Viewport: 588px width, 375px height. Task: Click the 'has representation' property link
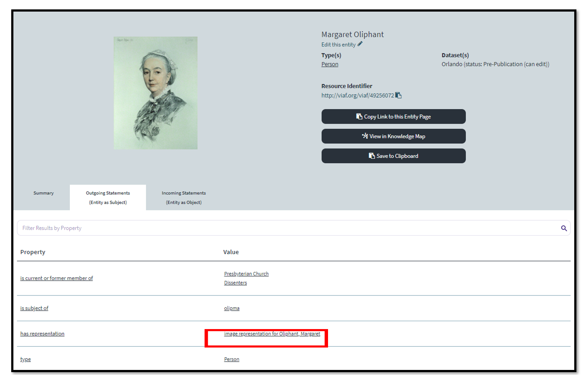tap(42, 334)
